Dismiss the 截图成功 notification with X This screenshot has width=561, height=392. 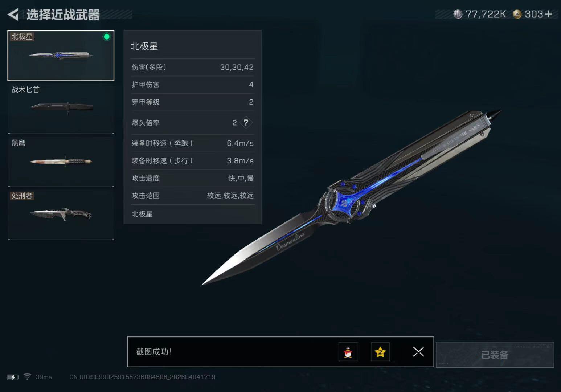pyautogui.click(x=418, y=352)
